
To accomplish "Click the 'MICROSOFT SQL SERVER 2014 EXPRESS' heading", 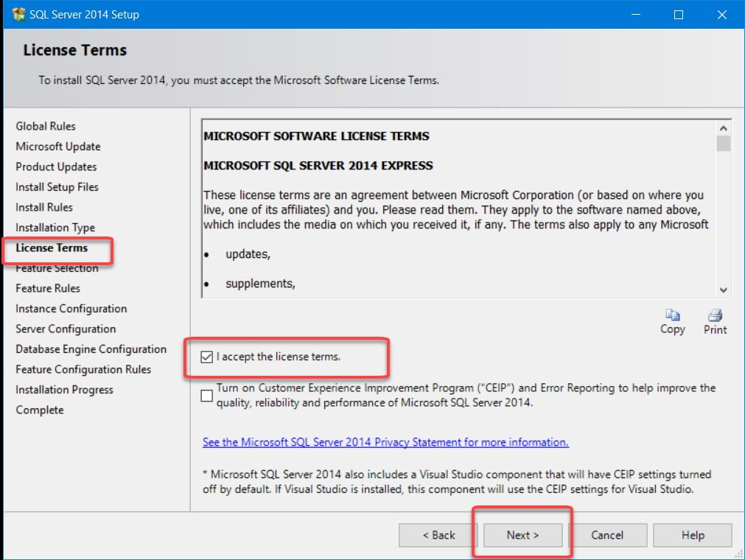I will [318, 166].
